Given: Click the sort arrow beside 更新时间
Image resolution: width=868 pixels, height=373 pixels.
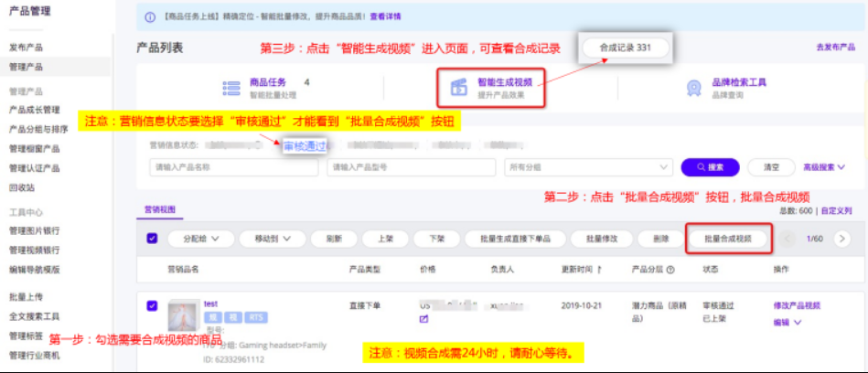Looking at the screenshot, I should click(600, 270).
